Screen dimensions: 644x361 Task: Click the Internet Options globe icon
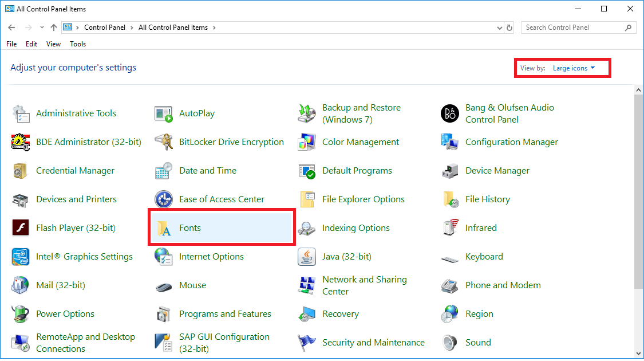(x=164, y=257)
